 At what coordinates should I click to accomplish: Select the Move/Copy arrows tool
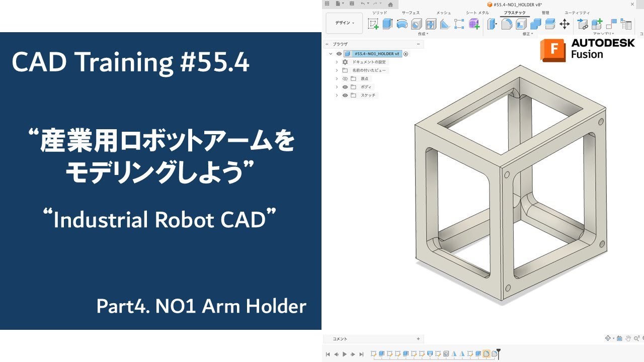tap(565, 24)
